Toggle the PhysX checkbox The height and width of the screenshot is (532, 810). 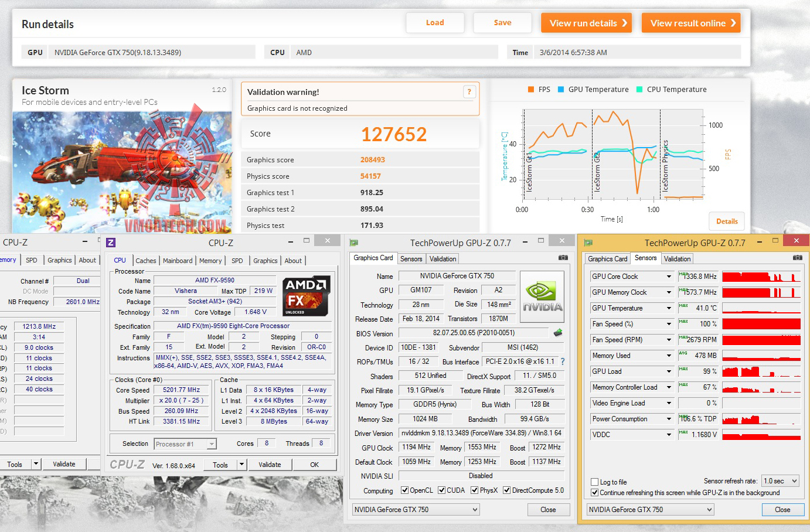474,490
